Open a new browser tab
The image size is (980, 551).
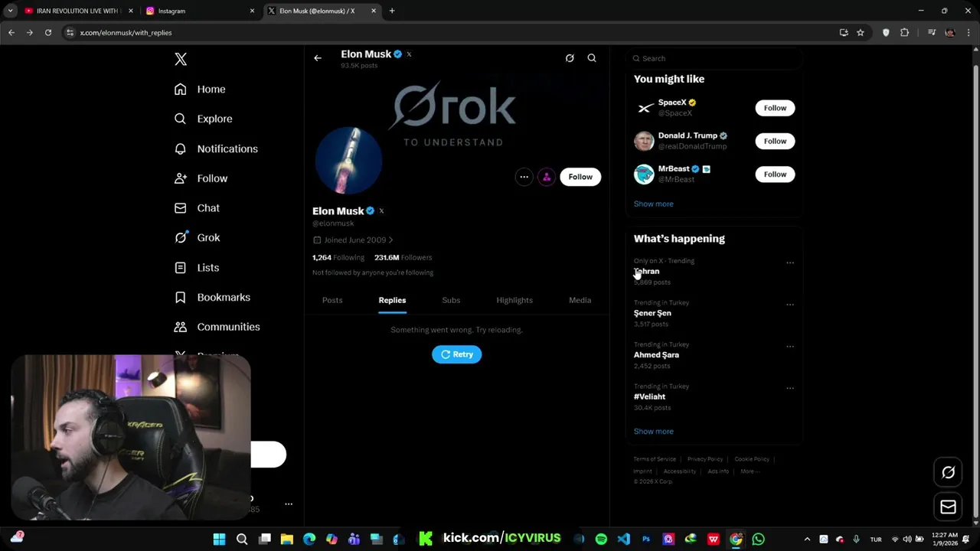[x=392, y=11]
